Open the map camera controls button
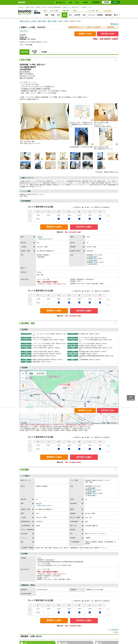The image size is (138, 644). click(x=115, y=419)
